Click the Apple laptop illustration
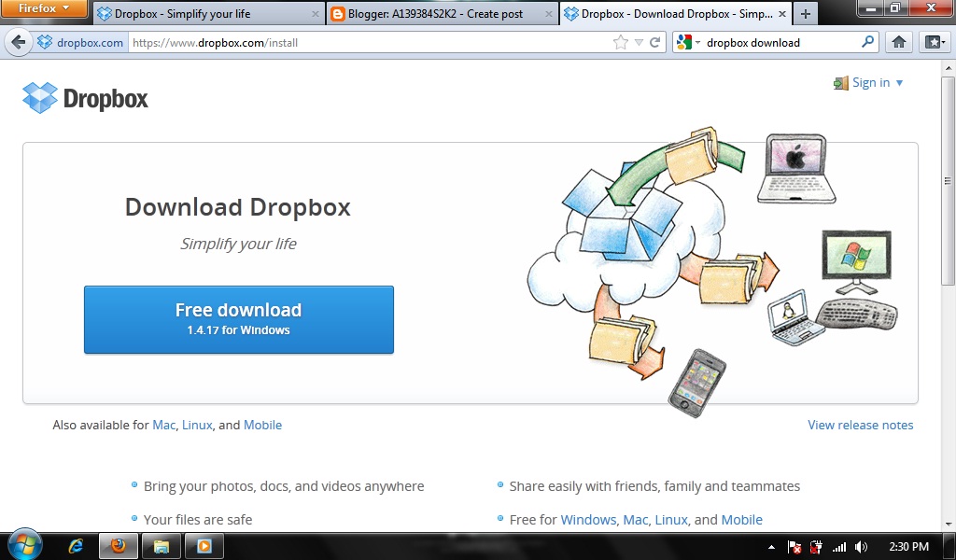956x560 pixels. pos(795,169)
